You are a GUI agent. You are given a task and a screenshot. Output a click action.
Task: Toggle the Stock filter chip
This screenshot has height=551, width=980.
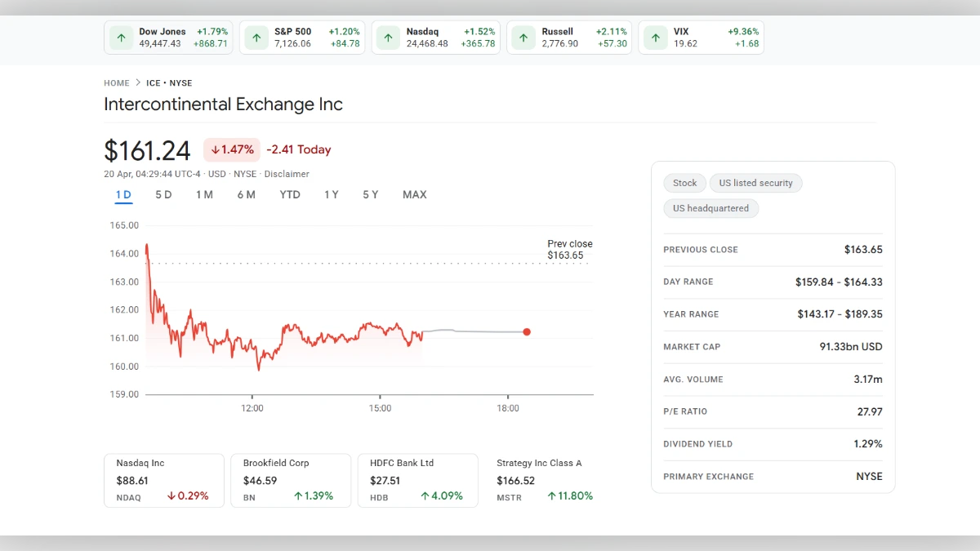(684, 183)
